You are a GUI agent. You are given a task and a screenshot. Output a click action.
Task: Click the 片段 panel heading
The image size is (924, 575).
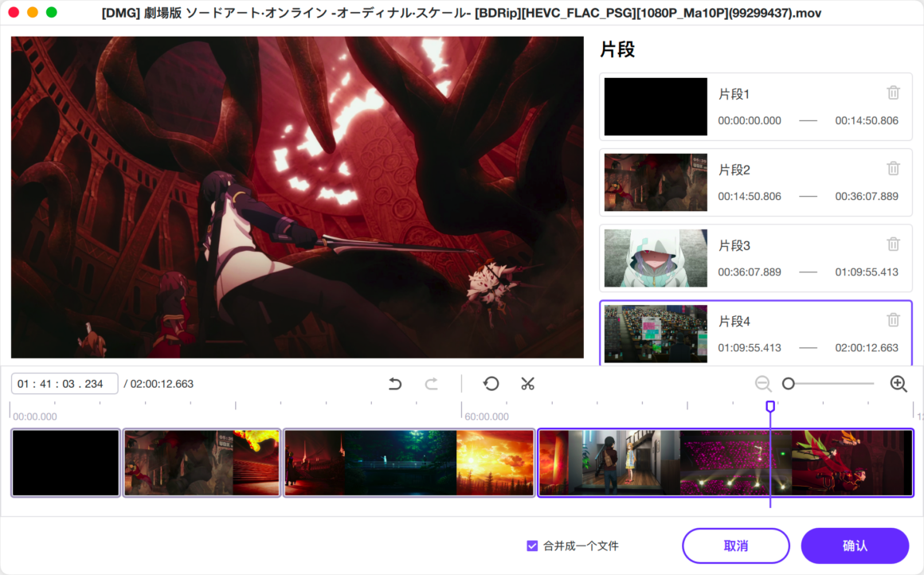(617, 49)
